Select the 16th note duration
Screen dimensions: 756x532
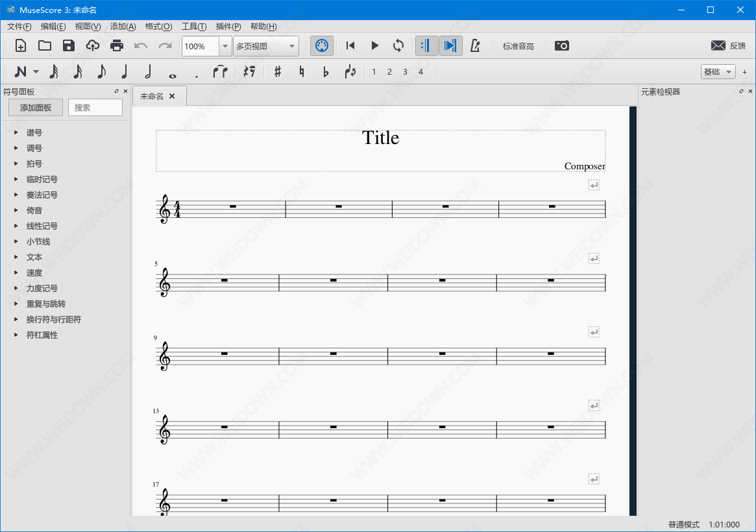pos(78,72)
